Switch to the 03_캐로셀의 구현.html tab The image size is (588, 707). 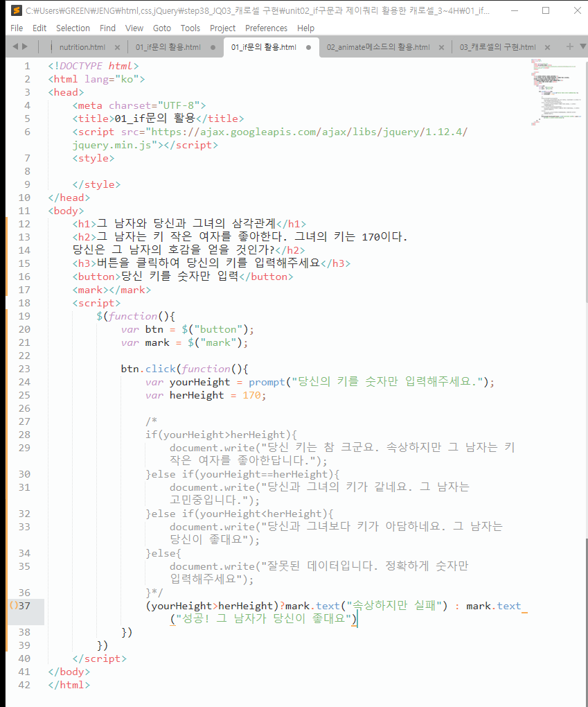(497, 47)
